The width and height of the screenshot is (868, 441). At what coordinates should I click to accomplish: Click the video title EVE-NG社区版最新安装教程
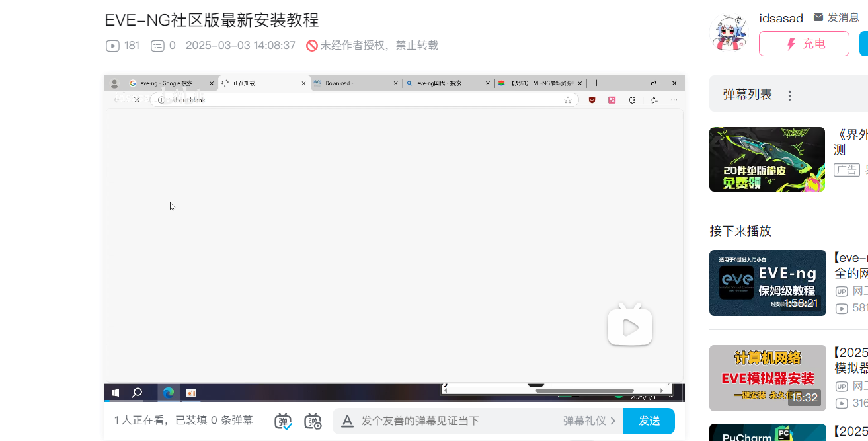tap(212, 20)
